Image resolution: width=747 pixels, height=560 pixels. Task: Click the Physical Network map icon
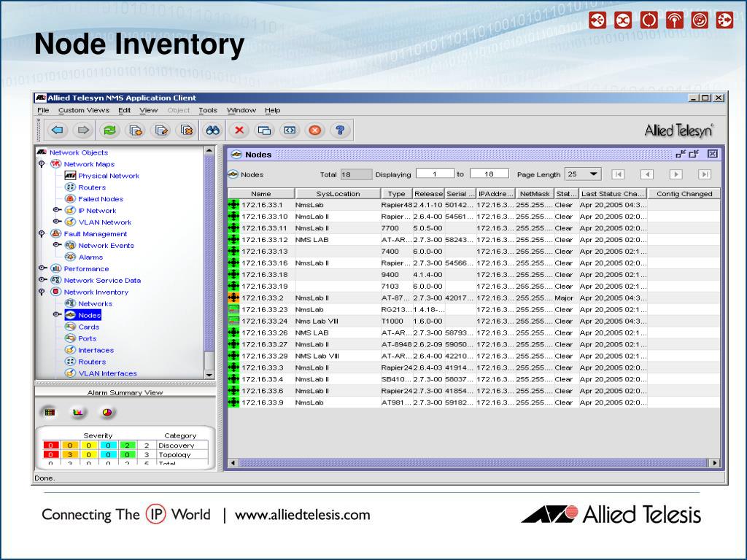pyautogui.click(x=71, y=176)
